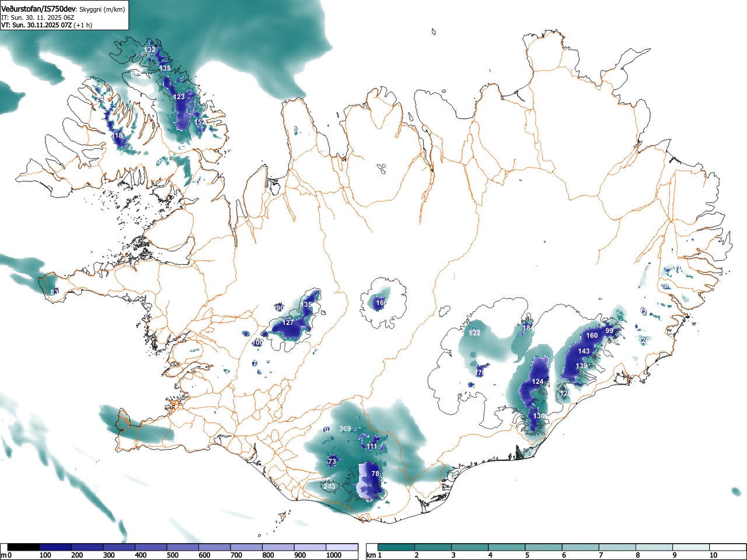The height and width of the screenshot is (560, 747).
Task: Click the '10' km legend label
Action: 713,555
